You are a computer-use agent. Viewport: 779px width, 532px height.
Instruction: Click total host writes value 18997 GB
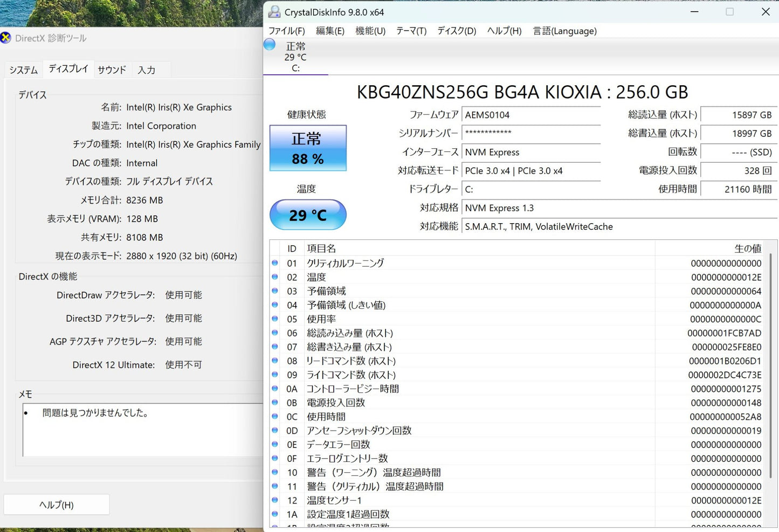click(x=739, y=133)
